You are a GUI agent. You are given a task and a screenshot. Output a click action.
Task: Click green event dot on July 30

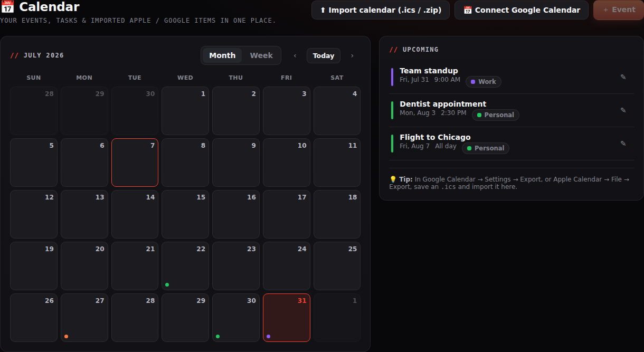217,337
